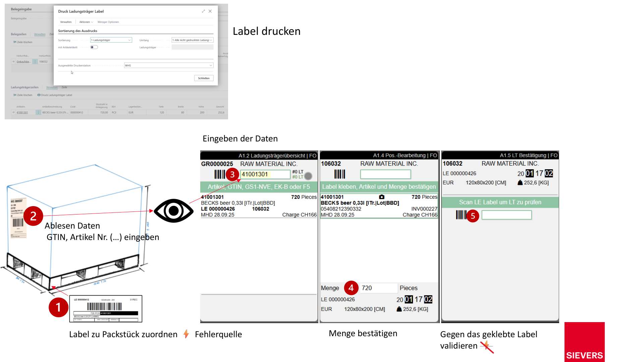Close the Druck Ladungsträger Label dialog
This screenshot has width=644, height=362.
(210, 11)
